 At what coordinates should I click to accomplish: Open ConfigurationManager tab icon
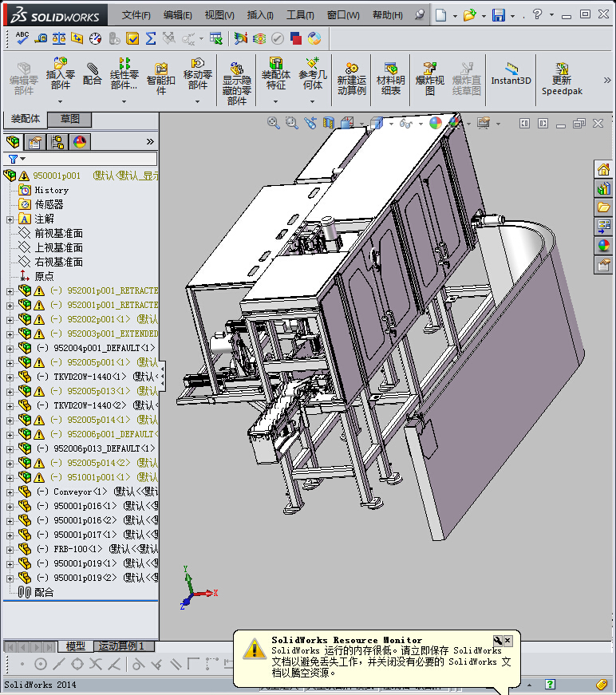coord(57,142)
